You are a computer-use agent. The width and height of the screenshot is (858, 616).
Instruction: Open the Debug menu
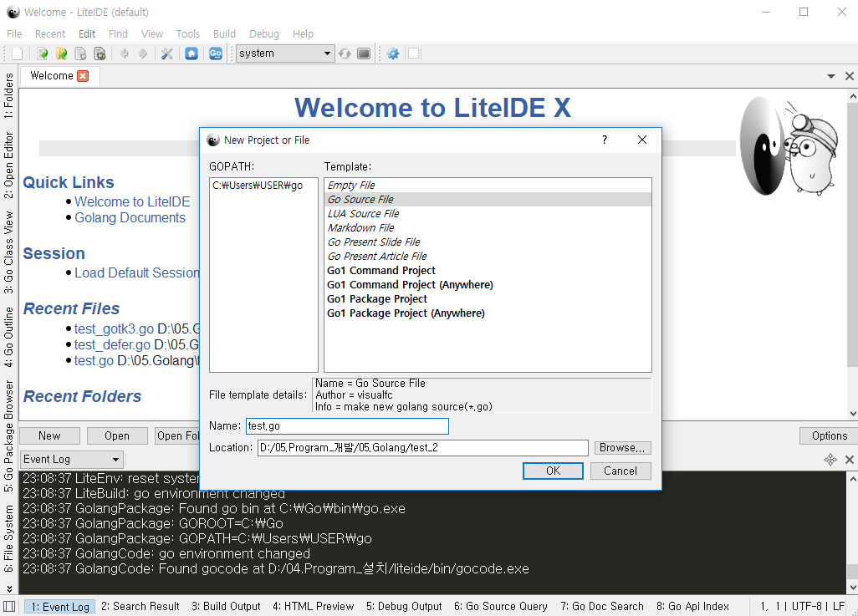(x=263, y=34)
